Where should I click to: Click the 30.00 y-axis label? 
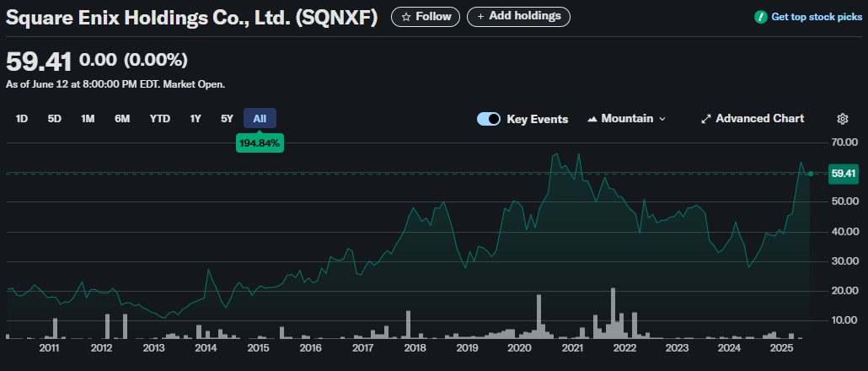(844, 261)
